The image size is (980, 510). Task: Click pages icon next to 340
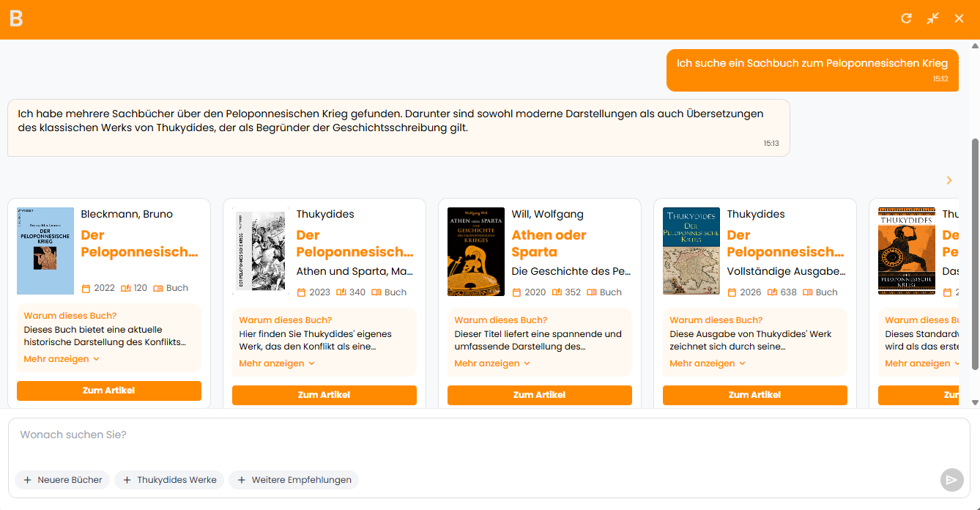pyautogui.click(x=341, y=292)
